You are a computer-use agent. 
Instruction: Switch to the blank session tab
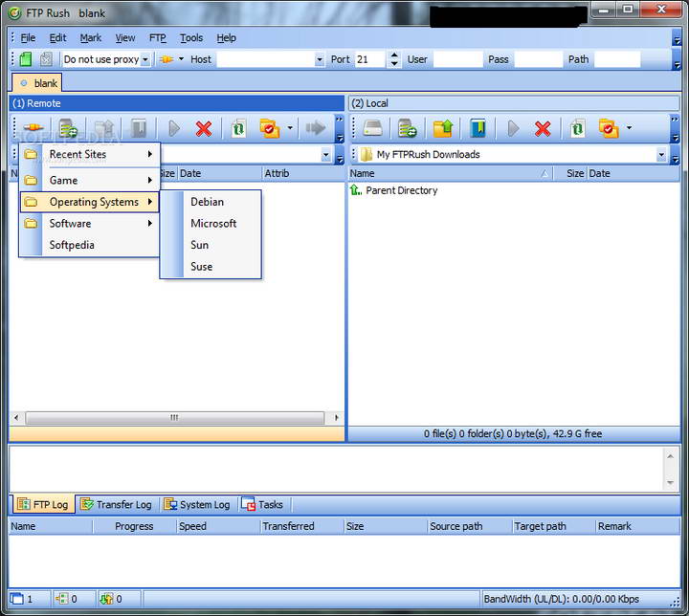pyautogui.click(x=37, y=83)
